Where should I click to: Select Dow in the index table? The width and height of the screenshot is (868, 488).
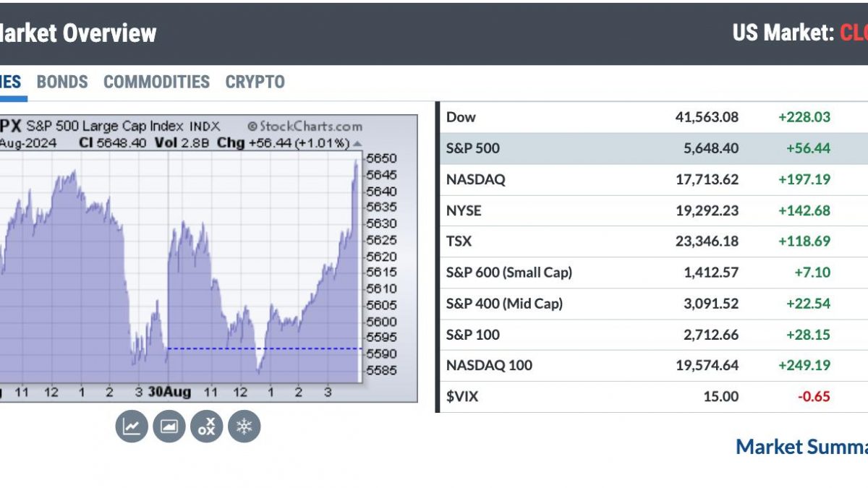[x=461, y=117]
